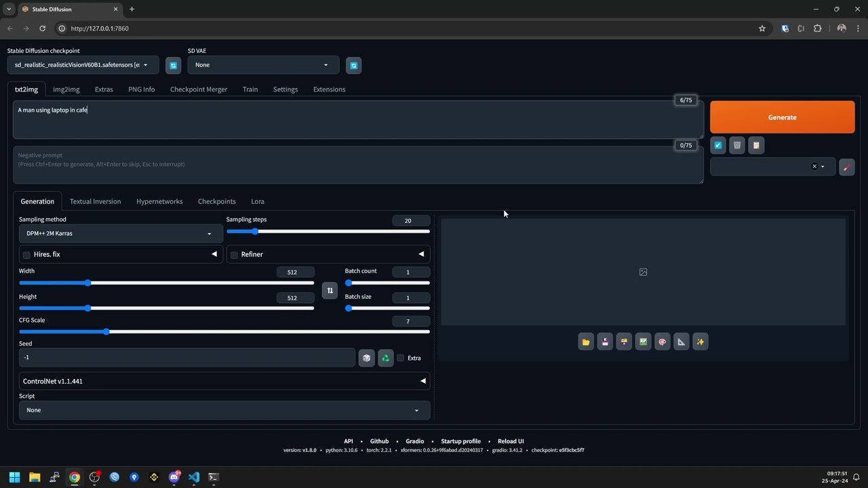Open the Terminal taskbar icon
This screenshot has width=868, height=488.
pyautogui.click(x=214, y=477)
